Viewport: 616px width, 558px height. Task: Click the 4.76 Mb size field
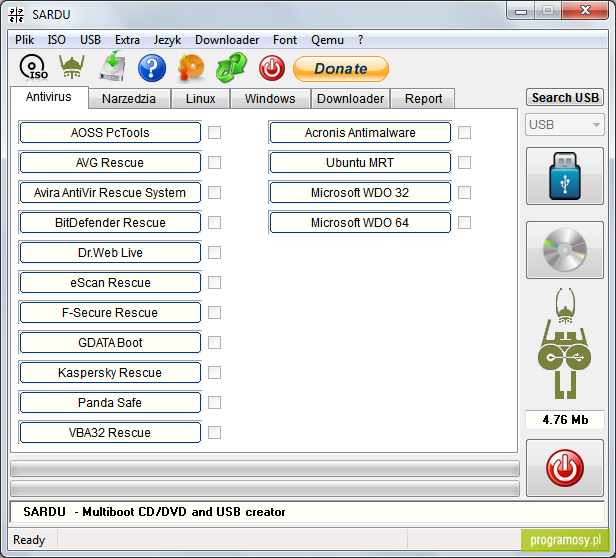tap(565, 420)
